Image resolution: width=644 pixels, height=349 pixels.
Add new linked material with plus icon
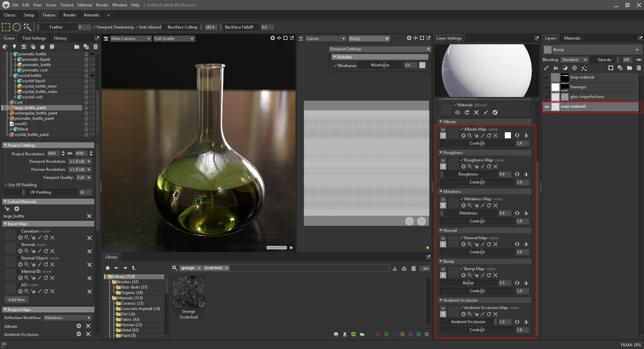[x=17, y=209]
